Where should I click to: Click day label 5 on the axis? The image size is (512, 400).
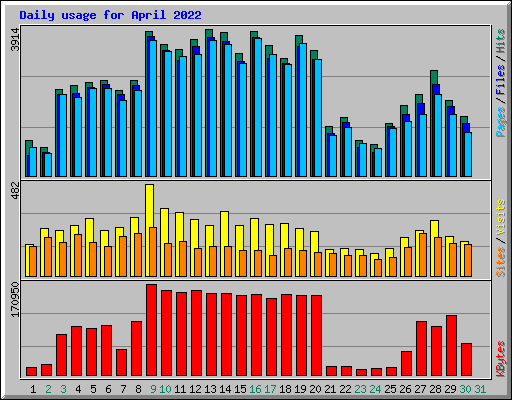pos(93,389)
